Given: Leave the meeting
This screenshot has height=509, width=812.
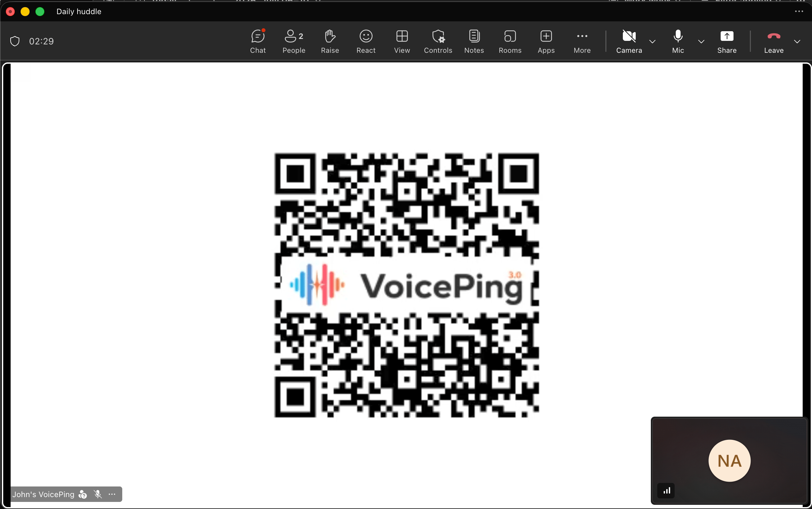Looking at the screenshot, I should [773, 42].
